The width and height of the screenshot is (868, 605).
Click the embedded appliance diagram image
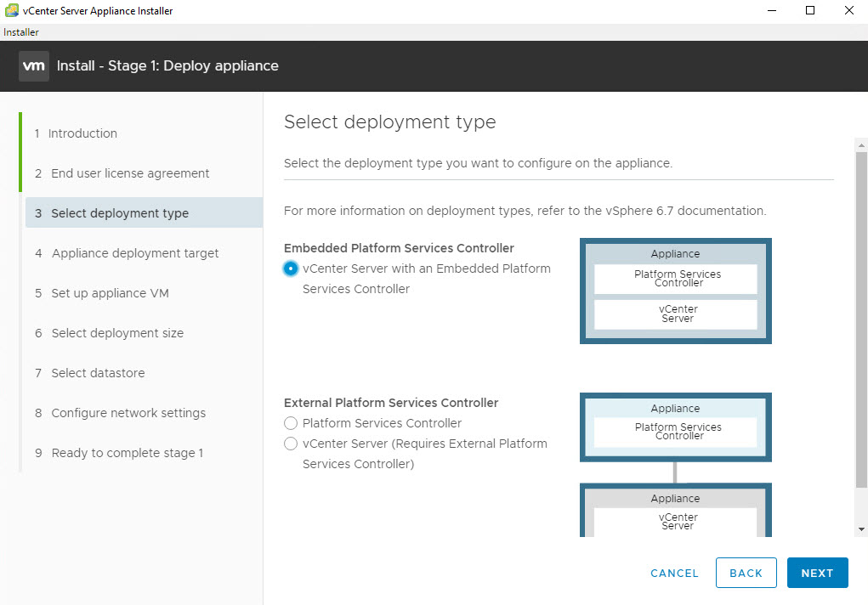pos(675,291)
